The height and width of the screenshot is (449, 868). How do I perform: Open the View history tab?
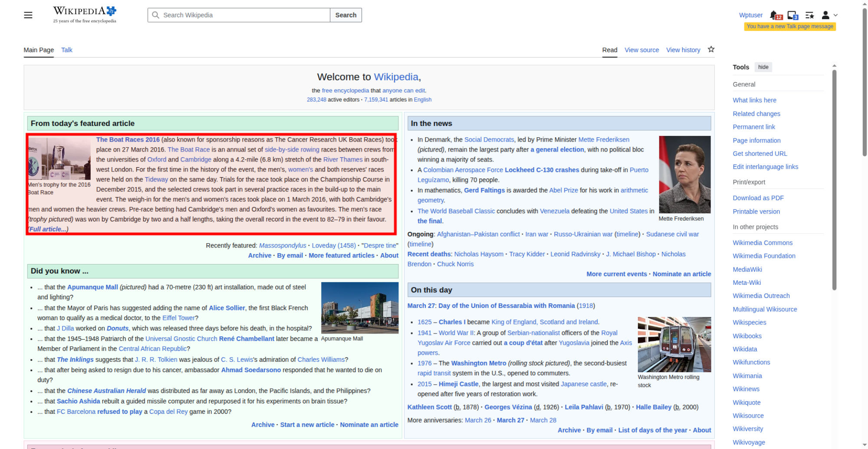coord(683,50)
